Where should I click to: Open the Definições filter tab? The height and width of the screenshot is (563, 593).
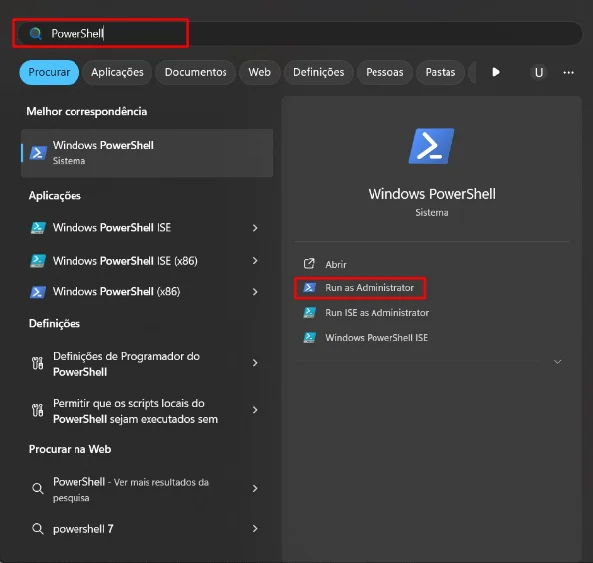pos(318,72)
